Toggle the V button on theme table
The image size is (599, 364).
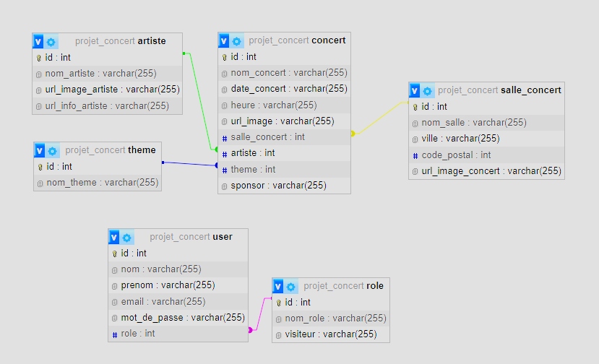pos(40,150)
